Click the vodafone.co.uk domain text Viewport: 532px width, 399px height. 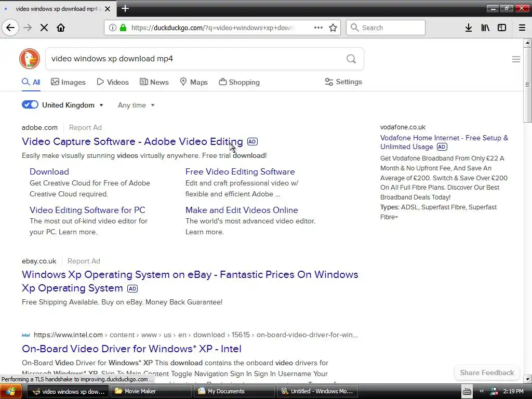point(403,127)
